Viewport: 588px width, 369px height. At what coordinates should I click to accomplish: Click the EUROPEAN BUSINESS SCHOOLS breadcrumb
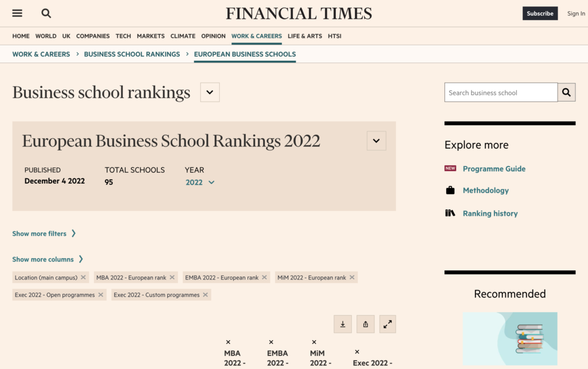[245, 54]
